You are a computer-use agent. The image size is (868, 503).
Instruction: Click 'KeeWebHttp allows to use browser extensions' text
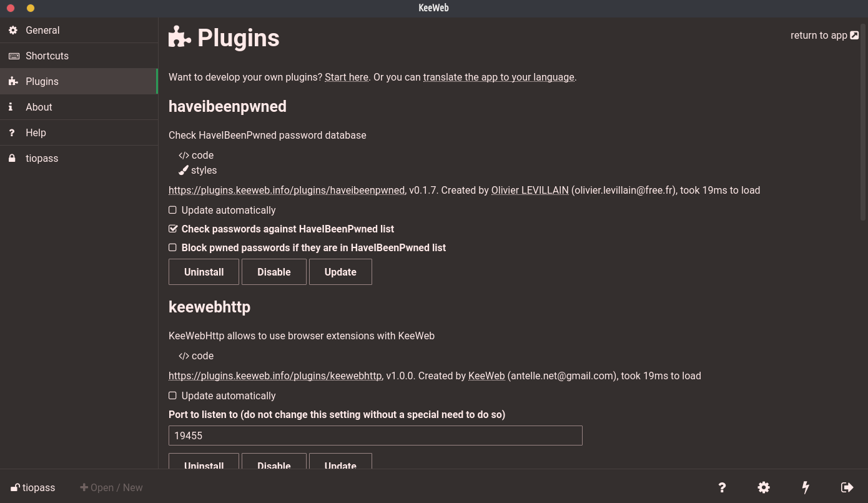point(302,336)
